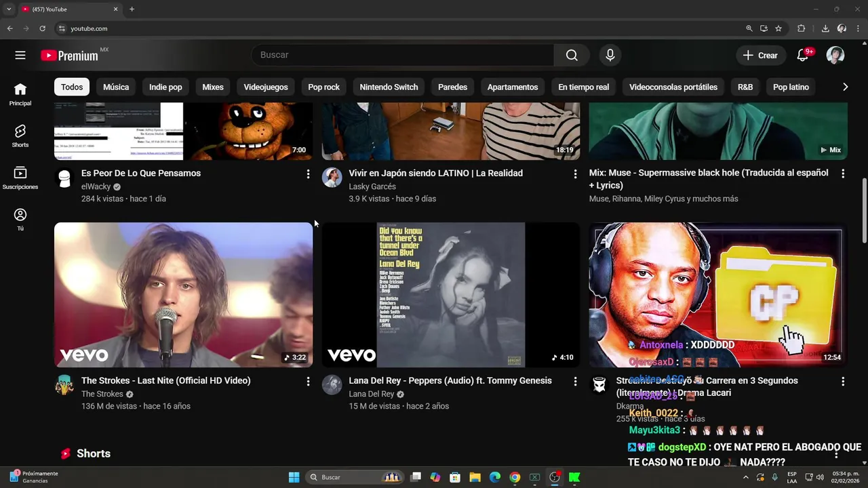868x488 pixels.
Task: Click elWacky channel avatar
Action: (x=64, y=178)
